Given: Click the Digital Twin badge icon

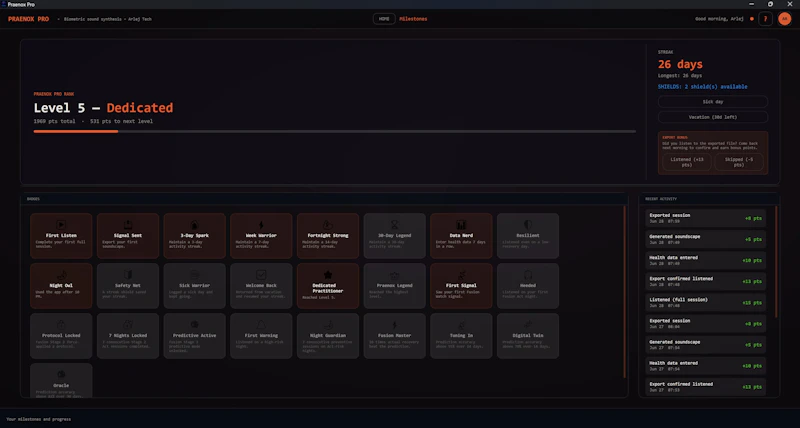Looking at the screenshot, I should click(x=528, y=324).
